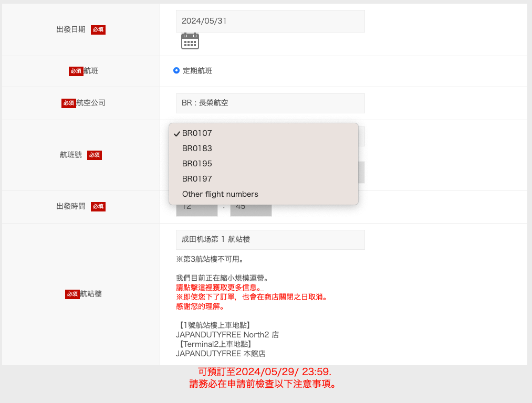Click the departure date field showing 2024/05/31

click(x=270, y=22)
